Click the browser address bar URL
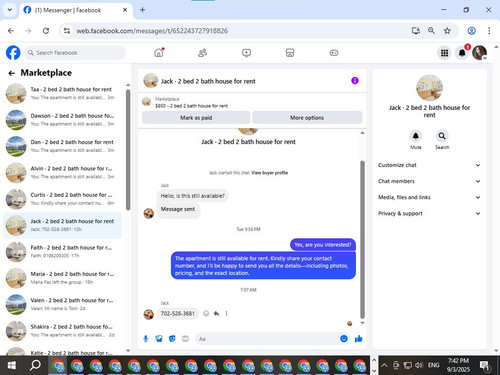 pos(152,31)
